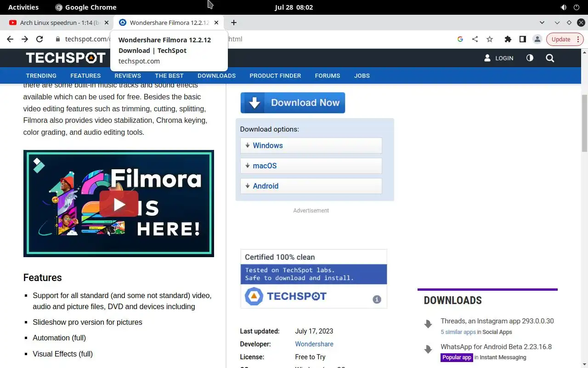
Task: Open the REVIEWS menu
Action: click(128, 75)
